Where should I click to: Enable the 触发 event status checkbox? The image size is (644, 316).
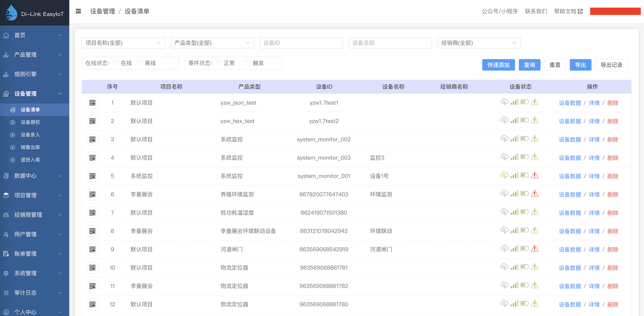pos(247,63)
